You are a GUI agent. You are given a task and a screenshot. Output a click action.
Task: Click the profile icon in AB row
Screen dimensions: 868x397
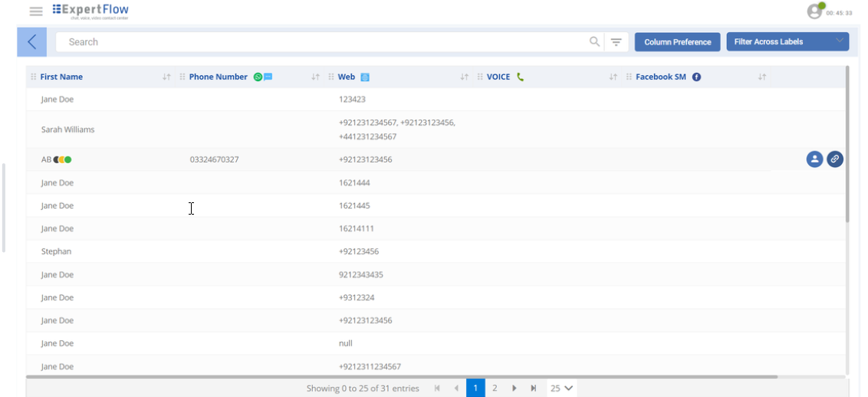[814, 159]
